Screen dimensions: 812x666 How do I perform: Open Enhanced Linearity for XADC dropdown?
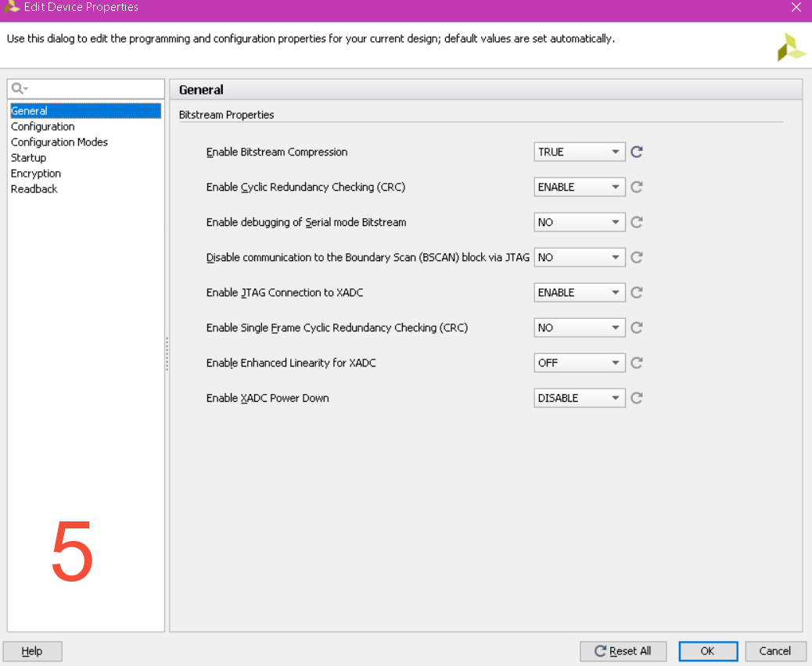coord(580,363)
